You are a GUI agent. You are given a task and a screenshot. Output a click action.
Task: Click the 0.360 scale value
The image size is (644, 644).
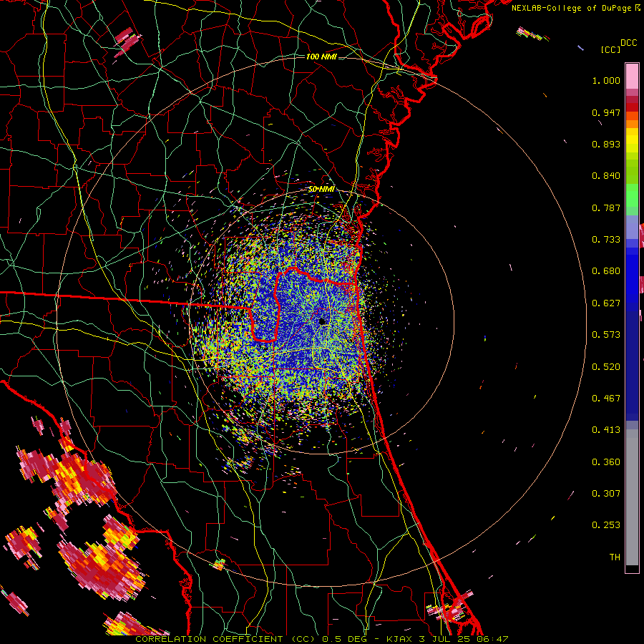pyautogui.click(x=606, y=462)
